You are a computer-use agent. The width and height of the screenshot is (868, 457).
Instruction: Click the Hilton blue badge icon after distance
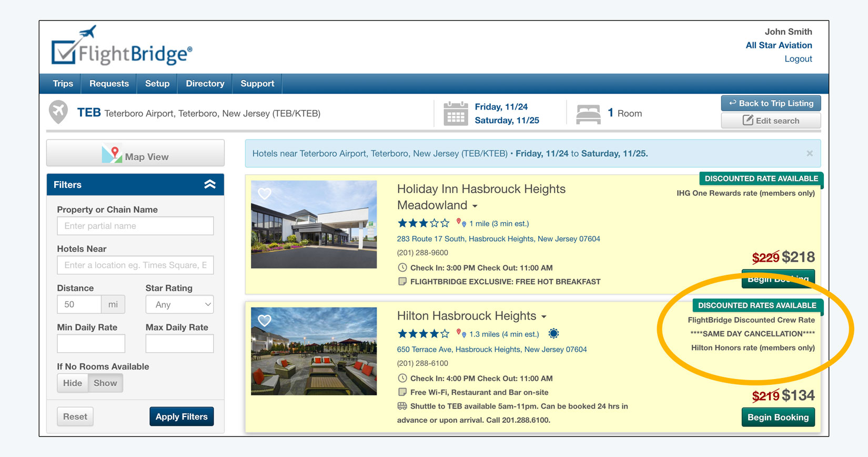click(553, 334)
